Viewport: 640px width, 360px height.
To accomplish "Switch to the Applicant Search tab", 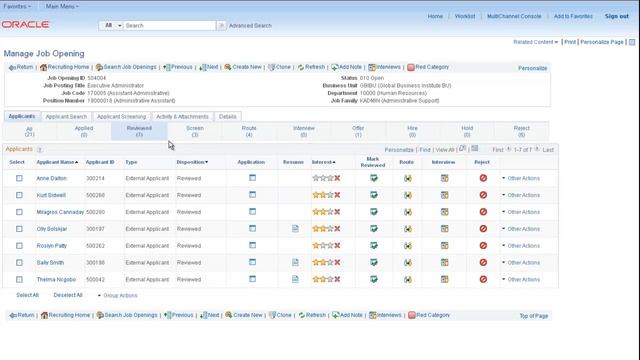I will pyautogui.click(x=66, y=117).
